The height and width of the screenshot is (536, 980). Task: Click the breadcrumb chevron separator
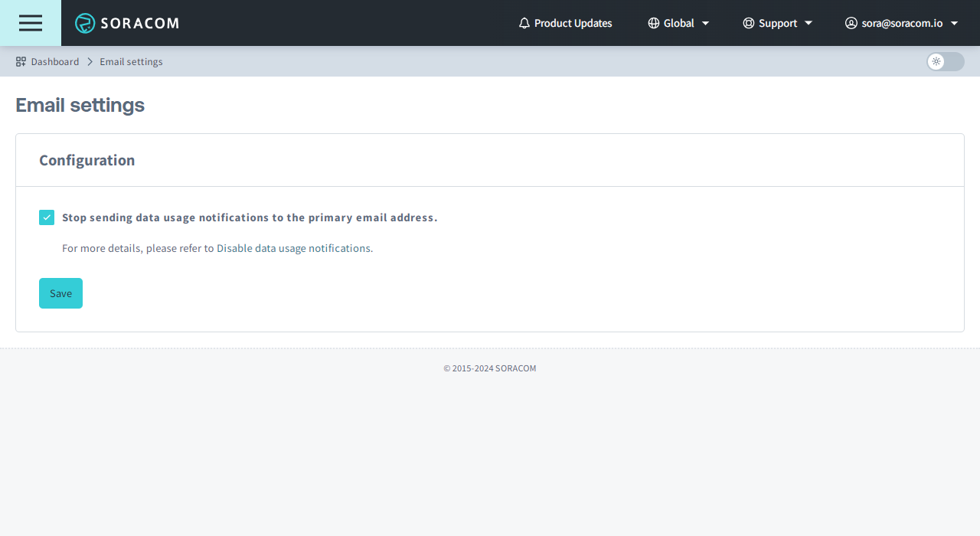90,61
